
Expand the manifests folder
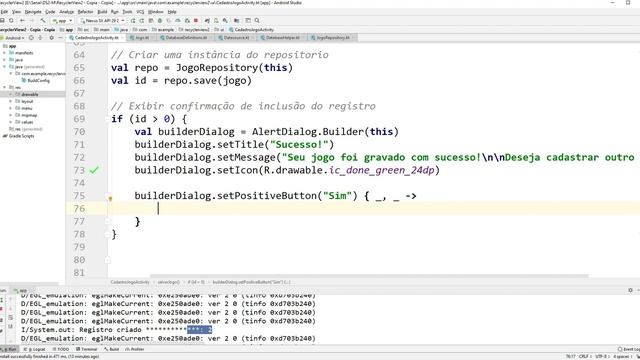[x=5, y=53]
